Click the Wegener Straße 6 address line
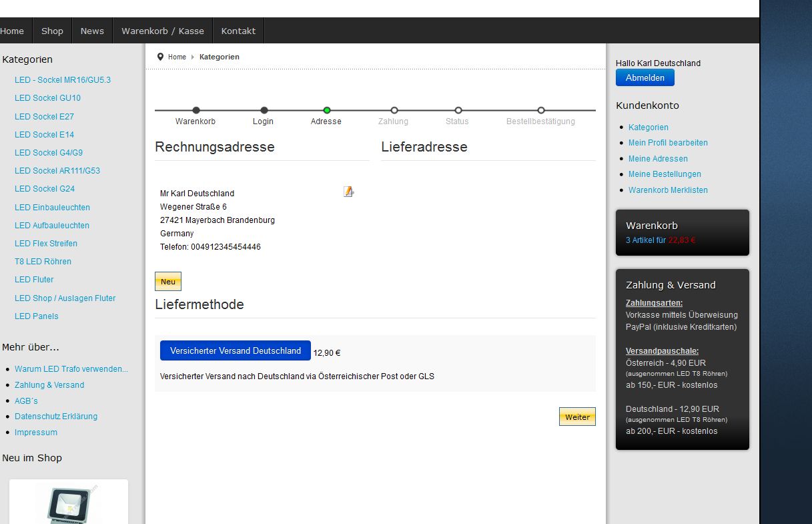 pyautogui.click(x=193, y=207)
